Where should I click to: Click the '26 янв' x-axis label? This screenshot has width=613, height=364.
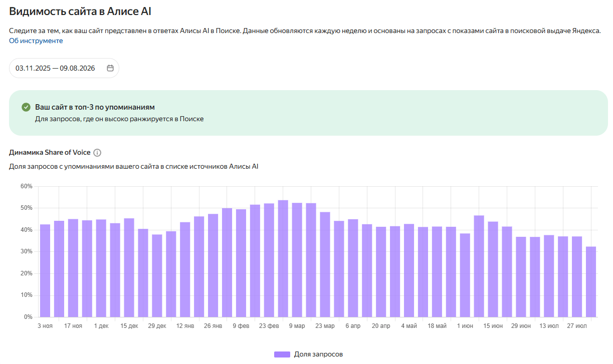213,326
